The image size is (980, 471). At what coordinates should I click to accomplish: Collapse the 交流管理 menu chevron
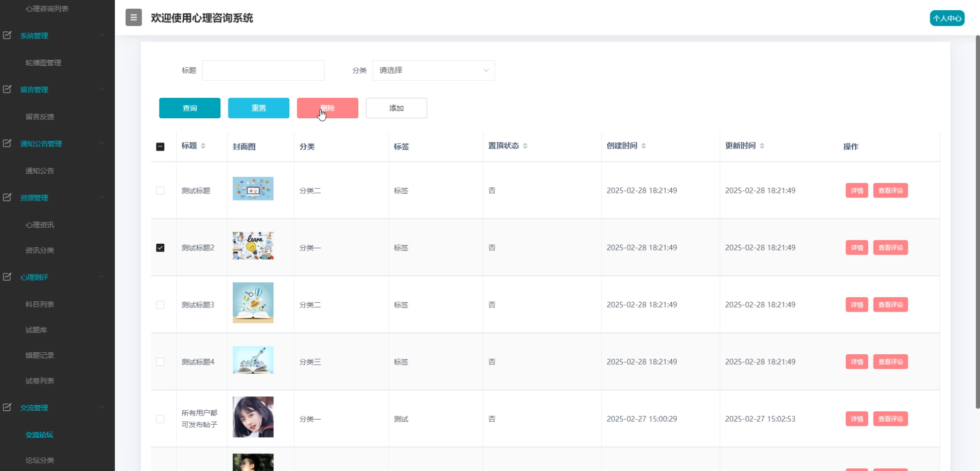(101, 407)
